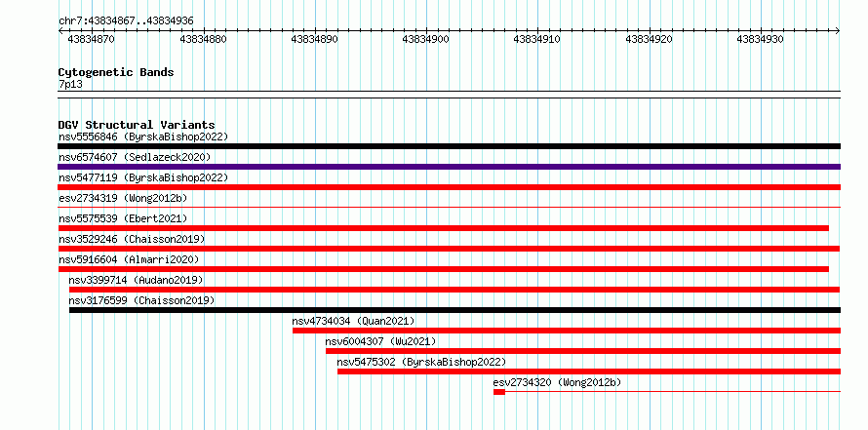The image size is (868, 430).
Task: Click the left arrowhead of the ruler
Action: tap(60, 31)
